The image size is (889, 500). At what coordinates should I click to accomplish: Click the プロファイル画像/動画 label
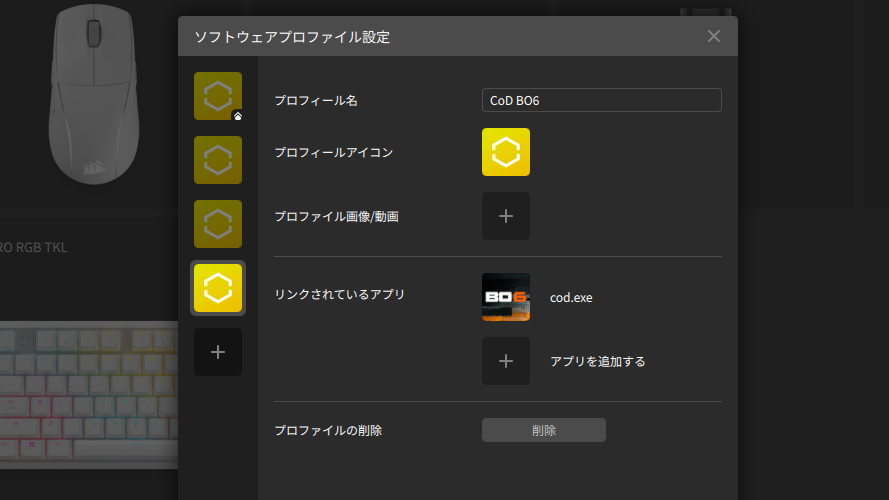click(336, 217)
